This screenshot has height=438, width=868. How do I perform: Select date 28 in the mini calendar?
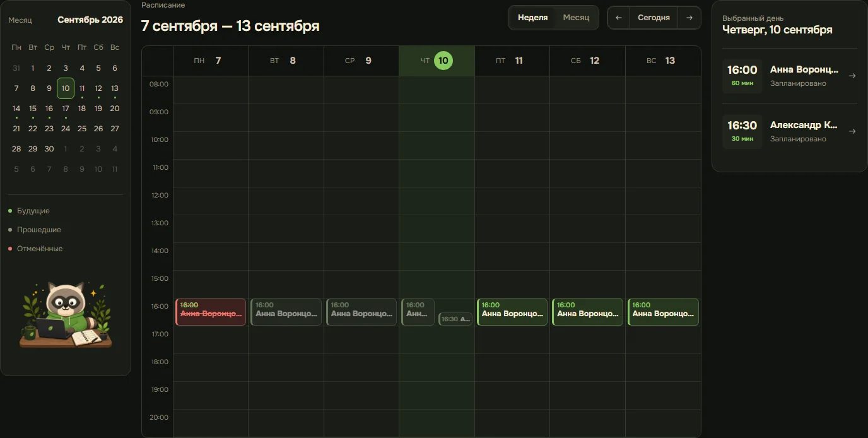16,149
